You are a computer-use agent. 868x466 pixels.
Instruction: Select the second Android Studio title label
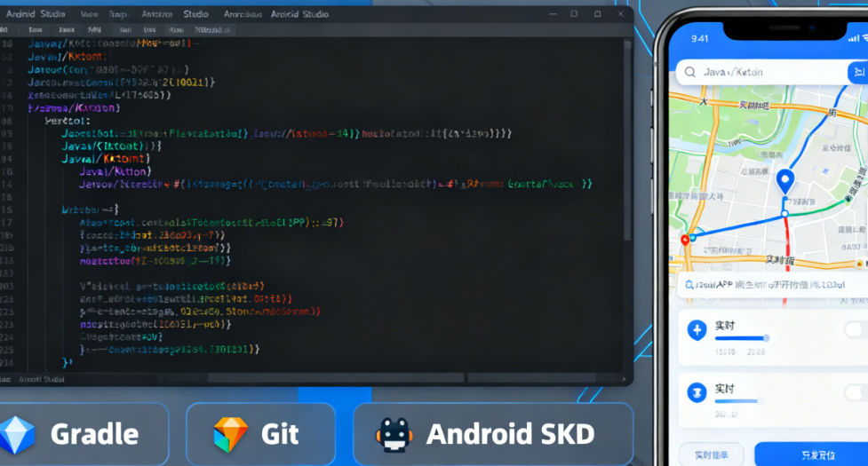tap(299, 14)
